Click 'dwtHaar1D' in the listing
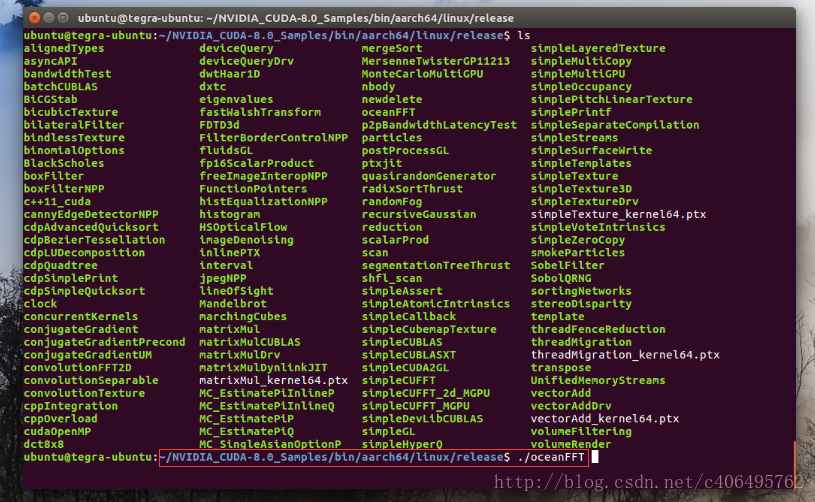 (x=230, y=74)
